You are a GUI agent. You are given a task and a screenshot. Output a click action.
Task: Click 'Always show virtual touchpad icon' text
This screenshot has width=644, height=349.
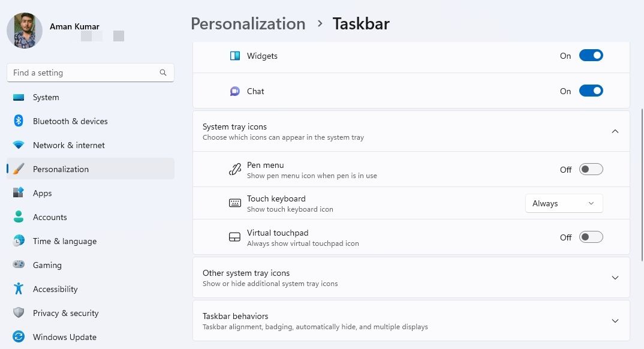(x=303, y=243)
